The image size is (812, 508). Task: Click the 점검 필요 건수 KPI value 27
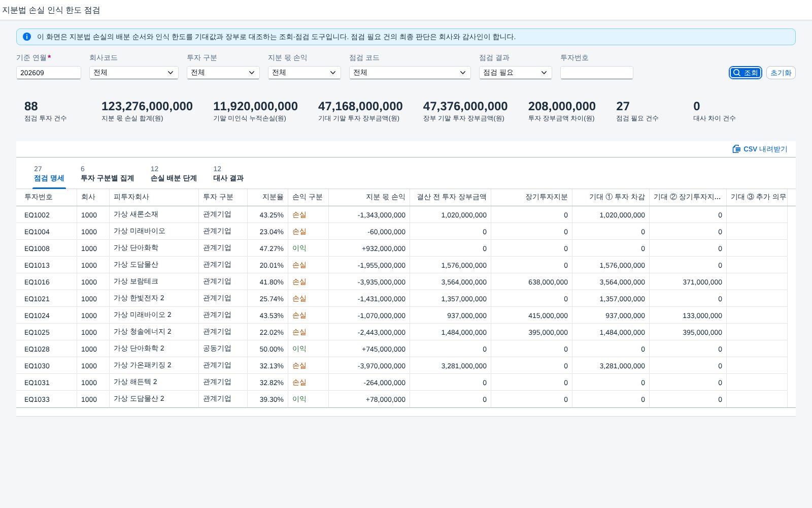point(623,106)
